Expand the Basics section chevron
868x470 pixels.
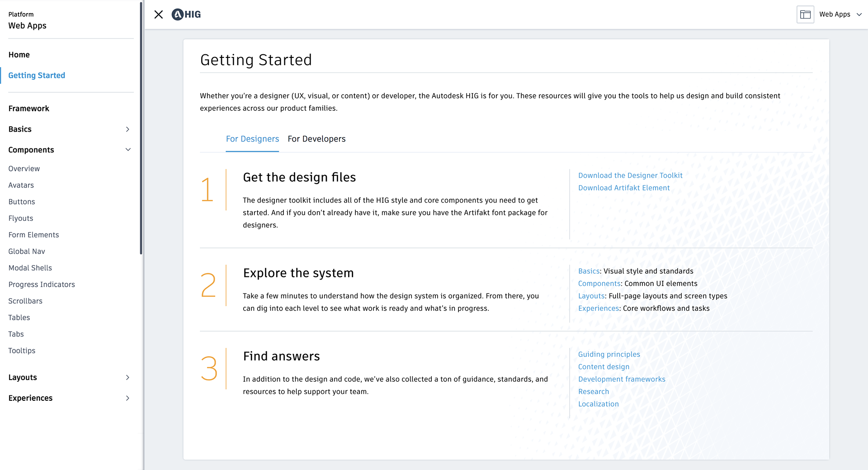coord(127,129)
